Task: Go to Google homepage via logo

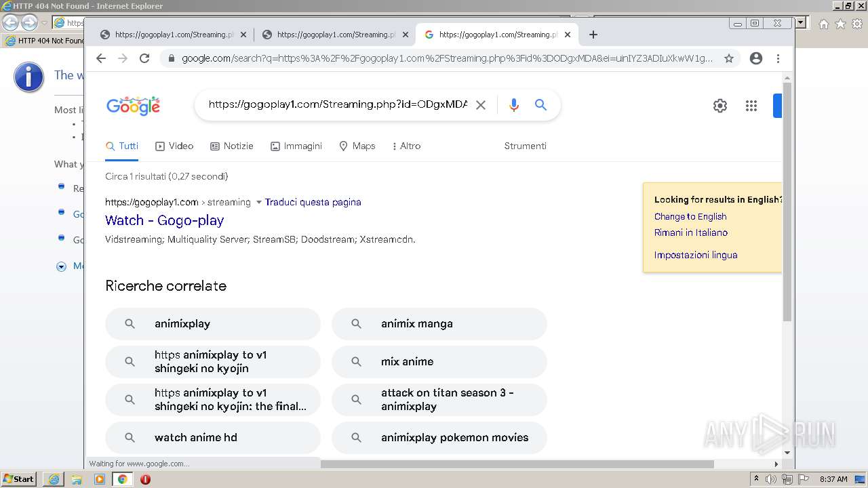Action: (133, 106)
